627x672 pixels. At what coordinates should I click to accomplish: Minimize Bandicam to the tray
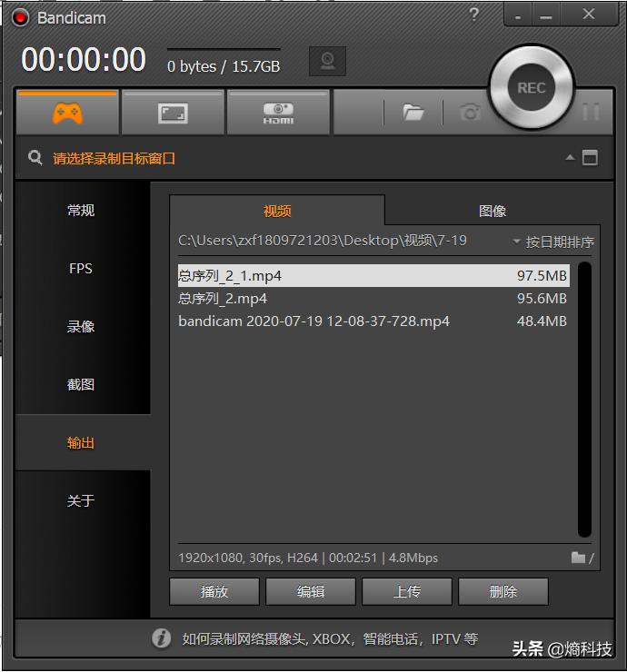point(518,16)
